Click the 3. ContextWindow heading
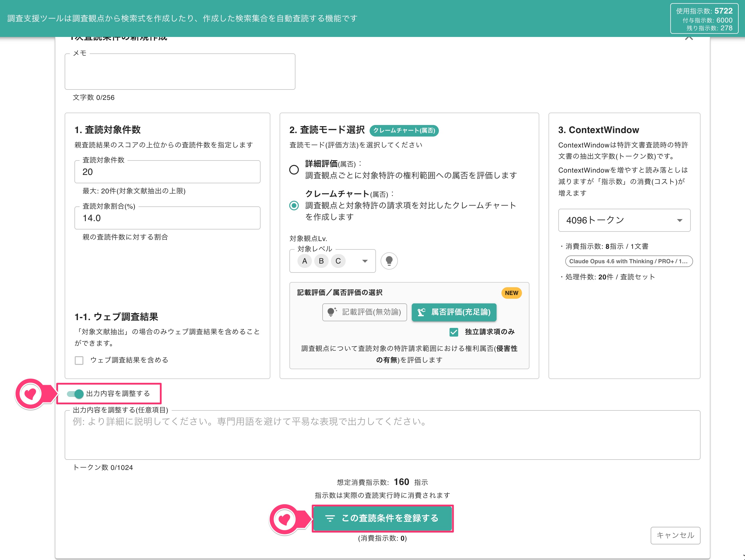This screenshot has width=745, height=560. point(598,130)
